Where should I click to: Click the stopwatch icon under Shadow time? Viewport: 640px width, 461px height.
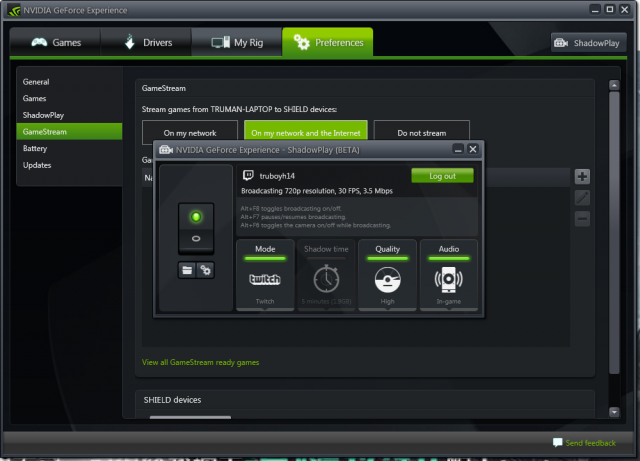(x=326, y=278)
